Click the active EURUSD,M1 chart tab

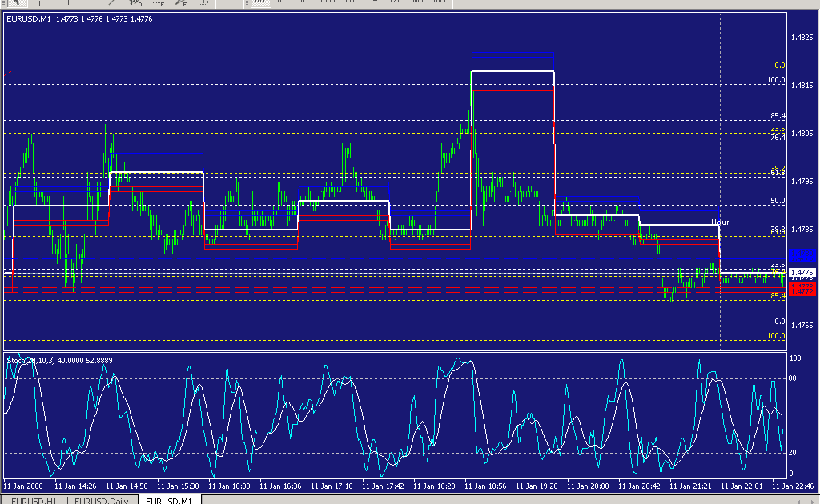click(170, 500)
